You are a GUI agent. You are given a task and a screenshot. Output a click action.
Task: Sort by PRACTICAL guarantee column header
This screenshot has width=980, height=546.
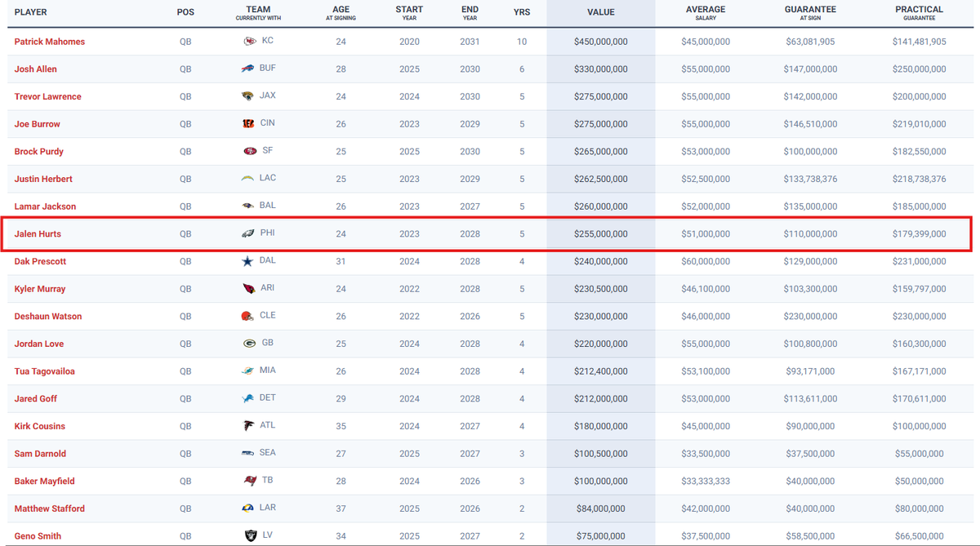pos(919,12)
